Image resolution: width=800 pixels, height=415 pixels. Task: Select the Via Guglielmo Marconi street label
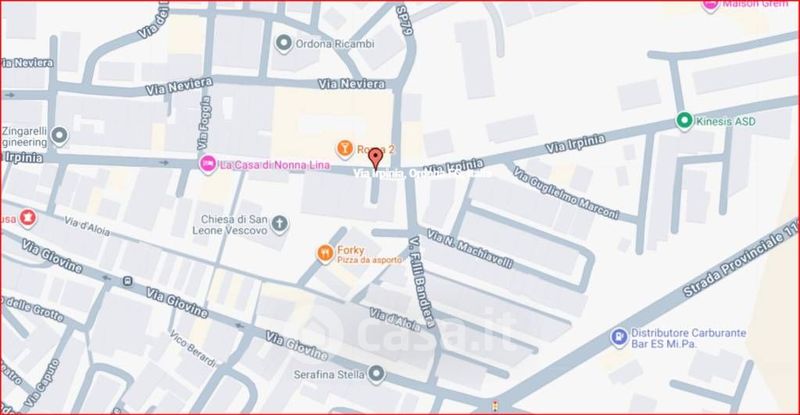(x=566, y=193)
